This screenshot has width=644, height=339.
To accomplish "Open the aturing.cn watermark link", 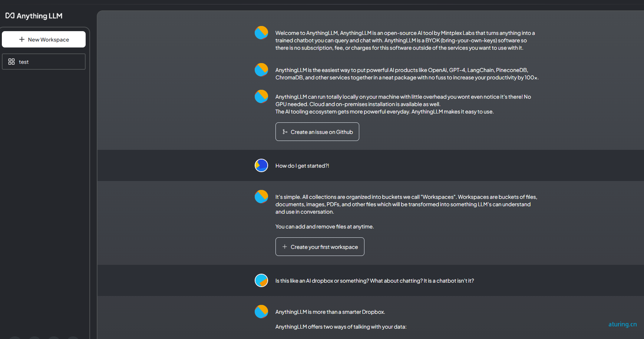I will click(622, 324).
